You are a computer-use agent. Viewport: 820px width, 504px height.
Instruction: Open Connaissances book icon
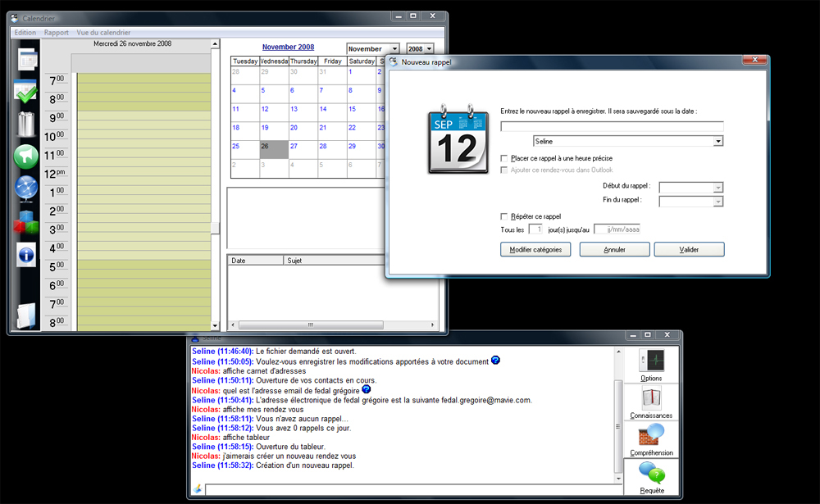651,402
